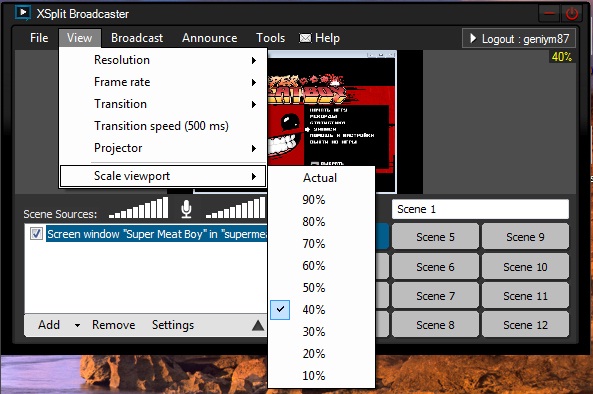Set viewport scale to 20%
Viewport: 593px width, 394px height.
(x=321, y=354)
